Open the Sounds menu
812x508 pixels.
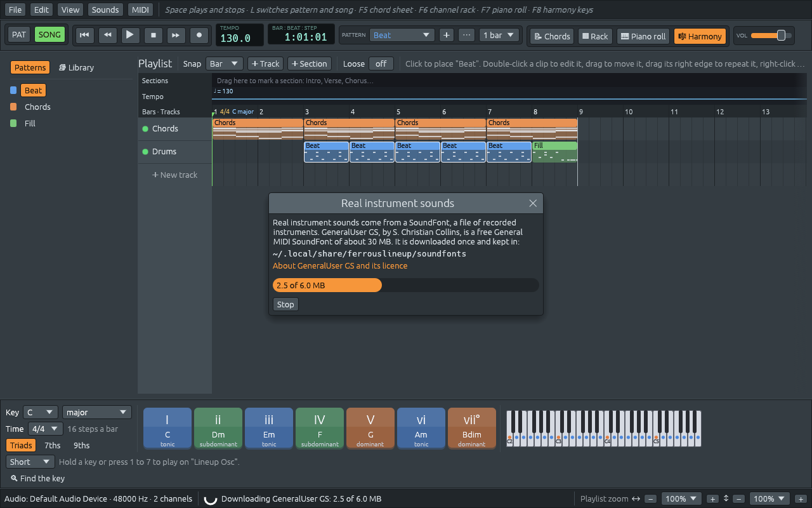105,10
